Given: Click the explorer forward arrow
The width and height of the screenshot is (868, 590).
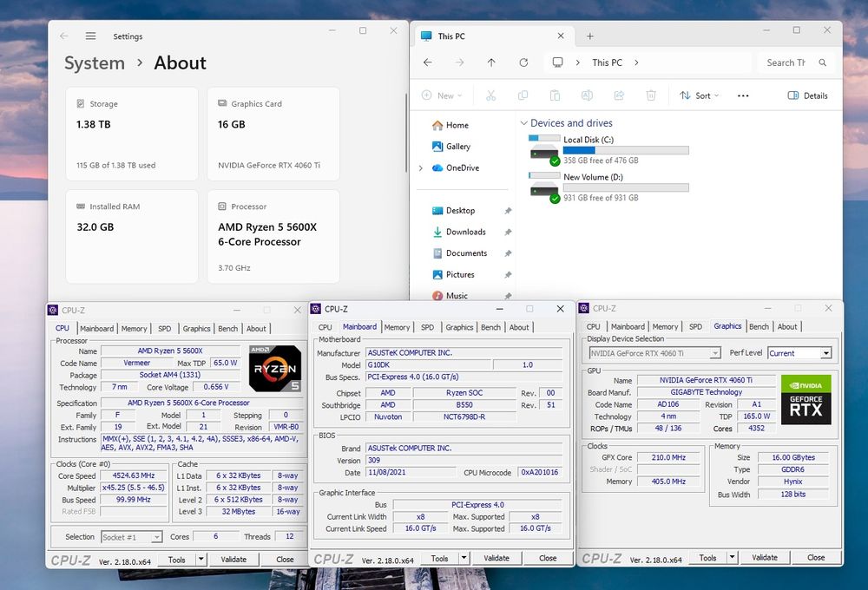Looking at the screenshot, I should (x=459, y=62).
